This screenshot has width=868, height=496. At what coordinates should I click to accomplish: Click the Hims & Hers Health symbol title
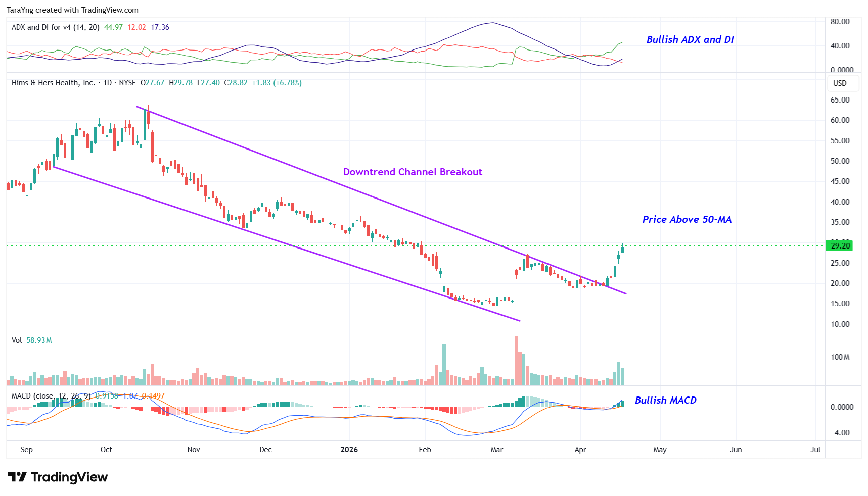pyautogui.click(x=53, y=83)
